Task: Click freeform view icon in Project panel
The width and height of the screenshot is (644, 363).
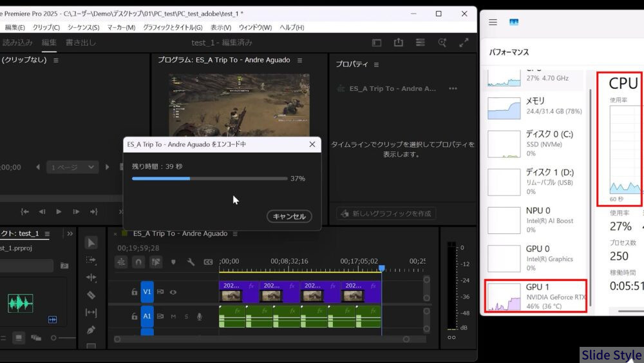Action: (x=36, y=338)
